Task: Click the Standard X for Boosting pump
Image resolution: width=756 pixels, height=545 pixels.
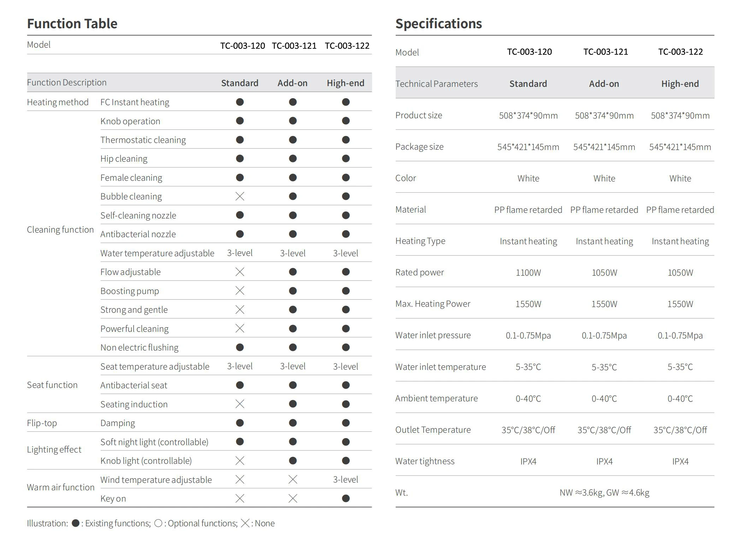Action: click(x=240, y=291)
